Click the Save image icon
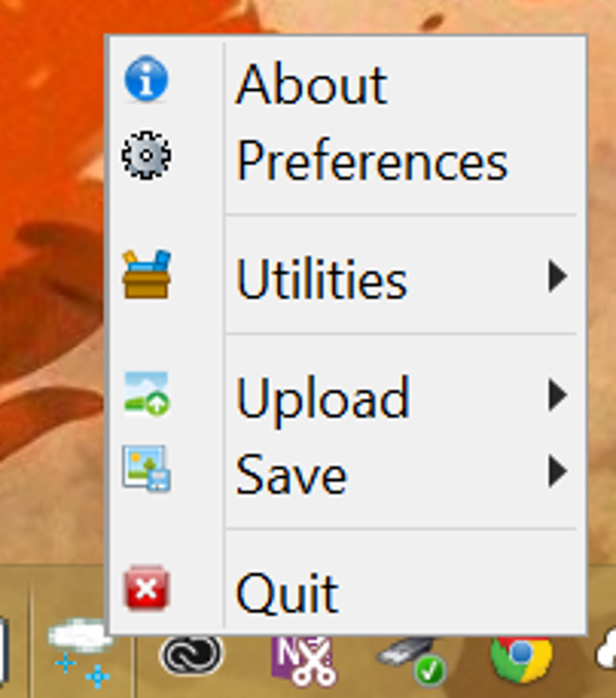The image size is (616, 698). coord(146,469)
